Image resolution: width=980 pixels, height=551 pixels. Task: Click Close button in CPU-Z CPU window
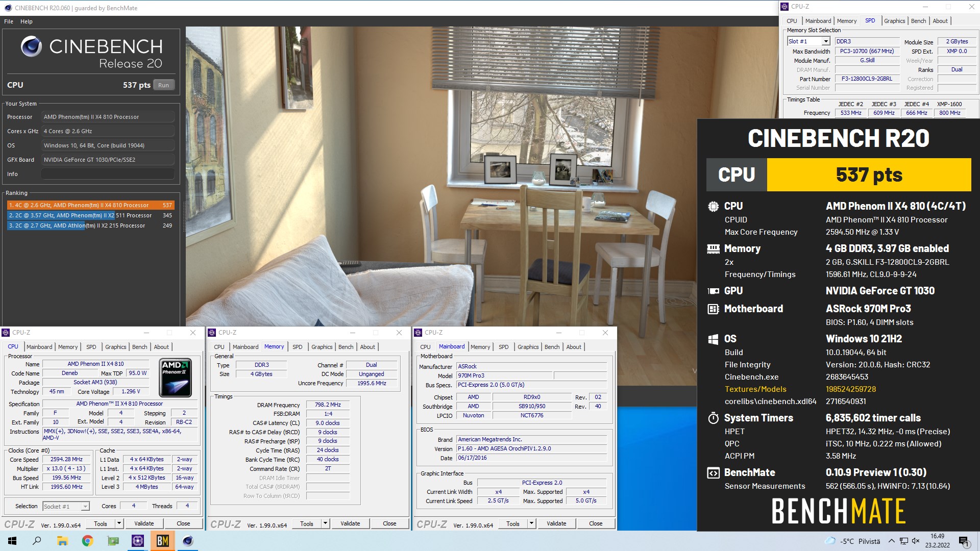click(x=183, y=523)
